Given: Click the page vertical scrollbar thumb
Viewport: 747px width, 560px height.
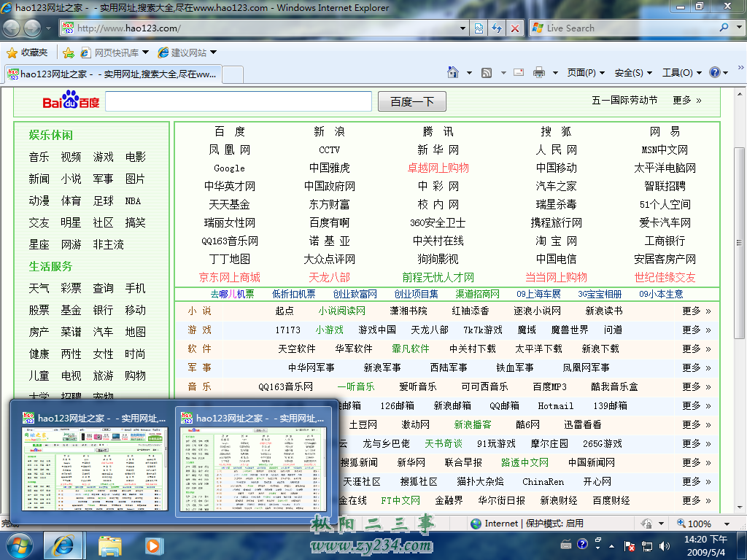Looking at the screenshot, I should (x=739, y=243).
